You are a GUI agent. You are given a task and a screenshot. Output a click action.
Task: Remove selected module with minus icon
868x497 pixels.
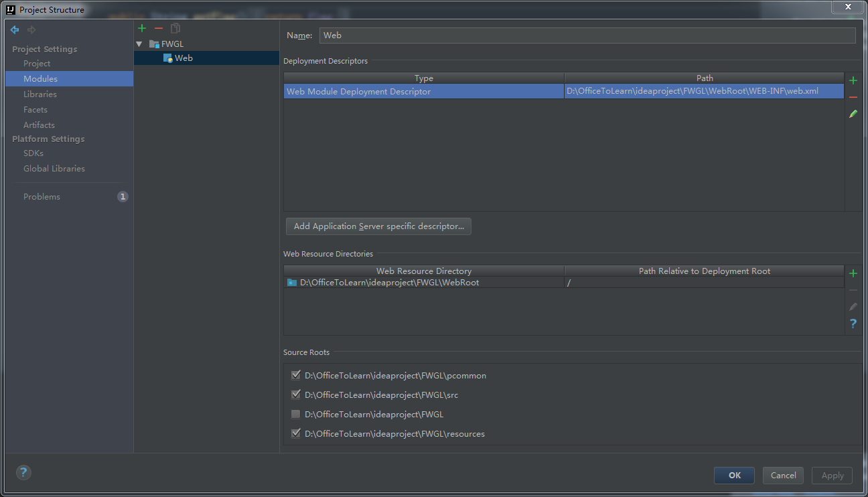pyautogui.click(x=159, y=28)
